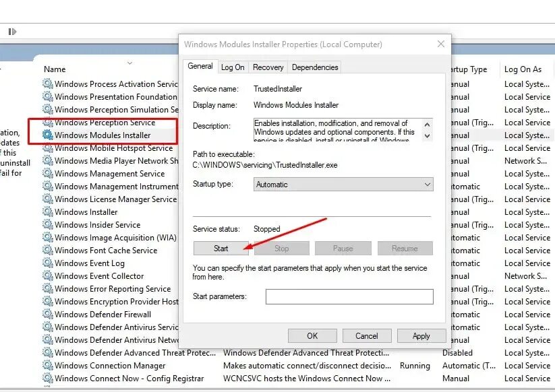The width and height of the screenshot is (555, 392).
Task: Click the Cancel button
Action: pos(367,336)
